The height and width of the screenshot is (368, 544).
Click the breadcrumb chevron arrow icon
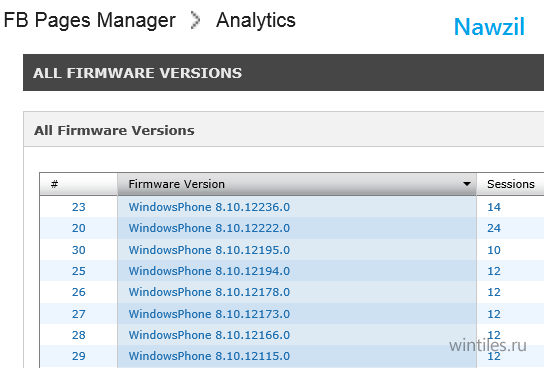point(195,20)
